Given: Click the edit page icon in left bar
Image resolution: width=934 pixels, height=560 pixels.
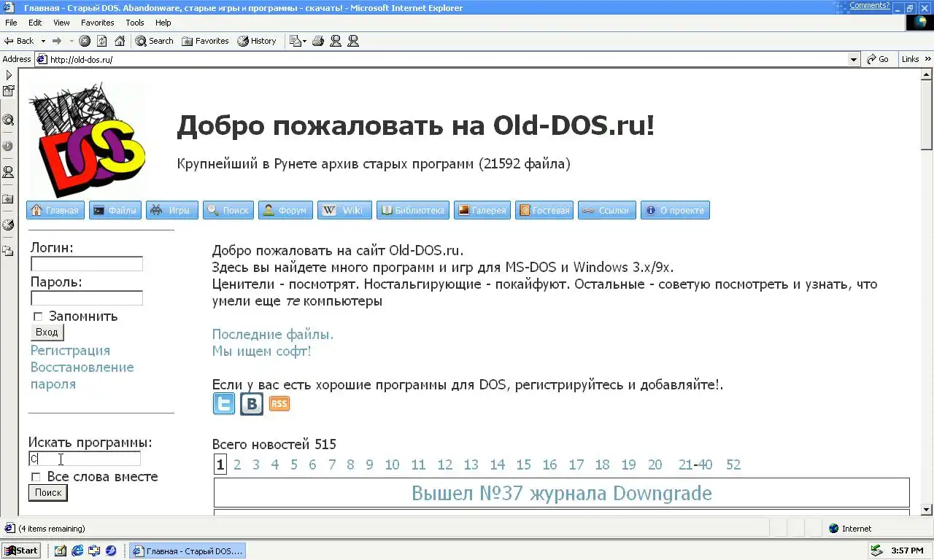Looking at the screenshot, I should click(8, 91).
